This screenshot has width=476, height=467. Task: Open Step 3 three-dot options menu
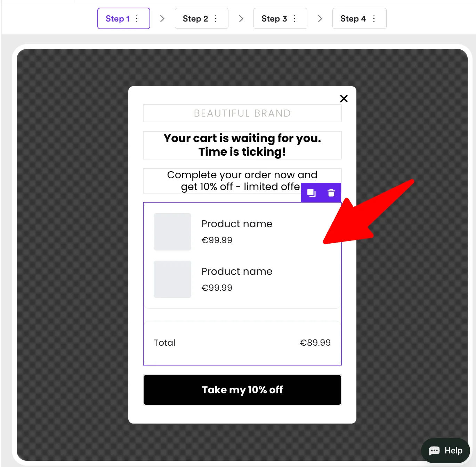[295, 19]
